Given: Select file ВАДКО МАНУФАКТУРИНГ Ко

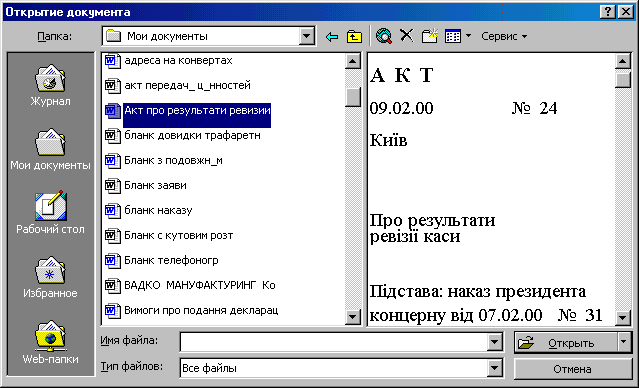Looking at the screenshot, I should click(x=200, y=285).
